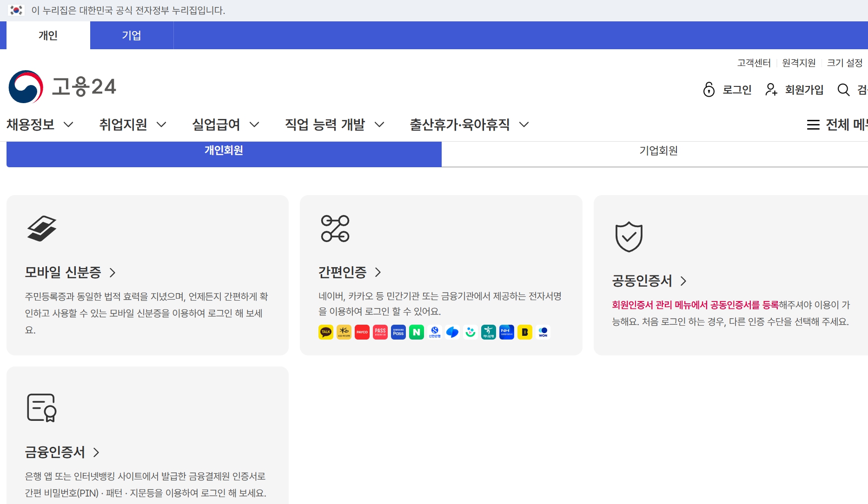Viewport: 868px width, 504px height.
Task: Pick the 하나은행 authentication icon
Action: coord(488,332)
